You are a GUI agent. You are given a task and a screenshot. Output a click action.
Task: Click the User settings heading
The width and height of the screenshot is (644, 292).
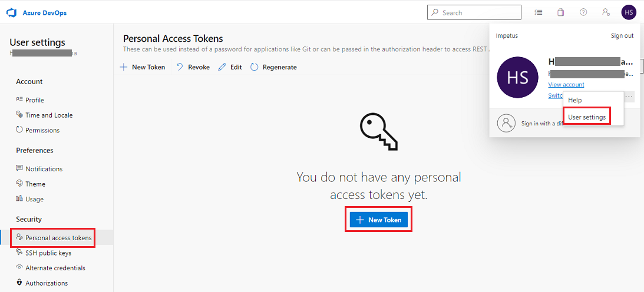click(x=37, y=42)
